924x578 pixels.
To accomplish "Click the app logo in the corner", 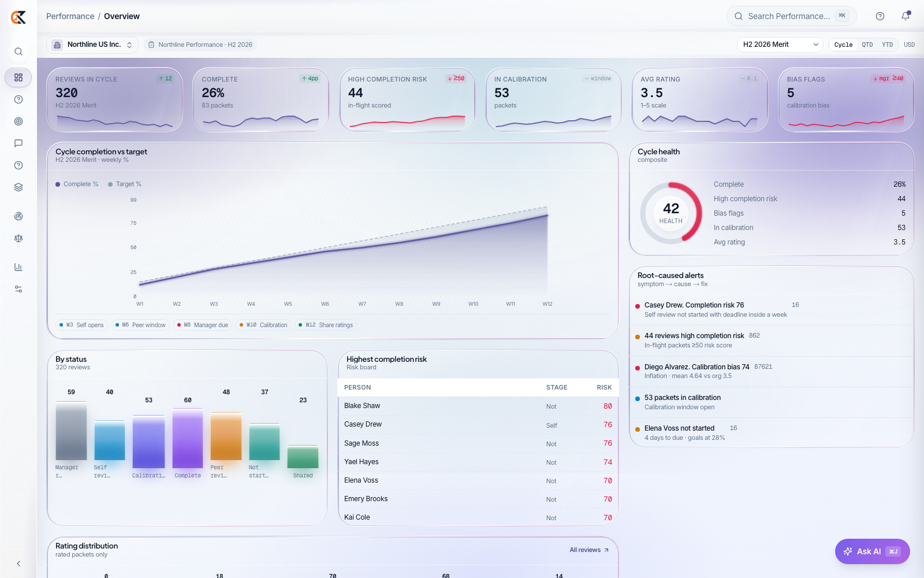I will pyautogui.click(x=18, y=17).
